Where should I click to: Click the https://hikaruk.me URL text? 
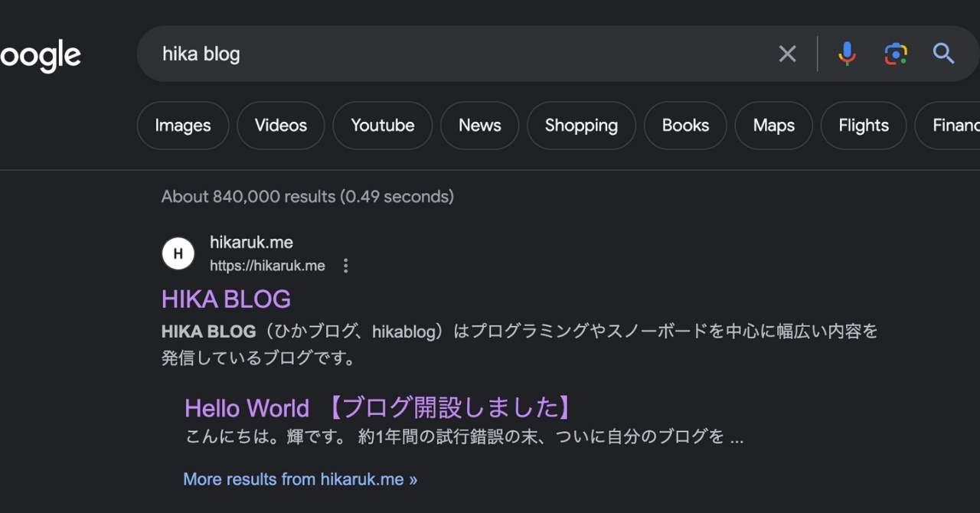(x=267, y=266)
